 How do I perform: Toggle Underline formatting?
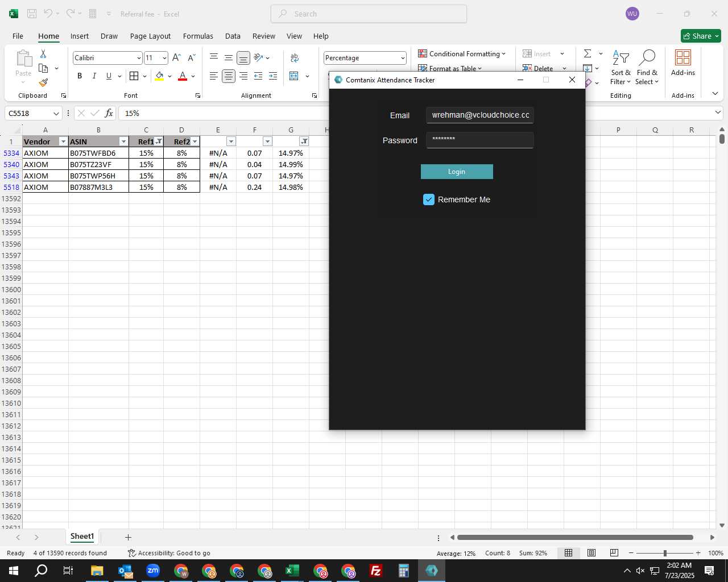click(109, 76)
